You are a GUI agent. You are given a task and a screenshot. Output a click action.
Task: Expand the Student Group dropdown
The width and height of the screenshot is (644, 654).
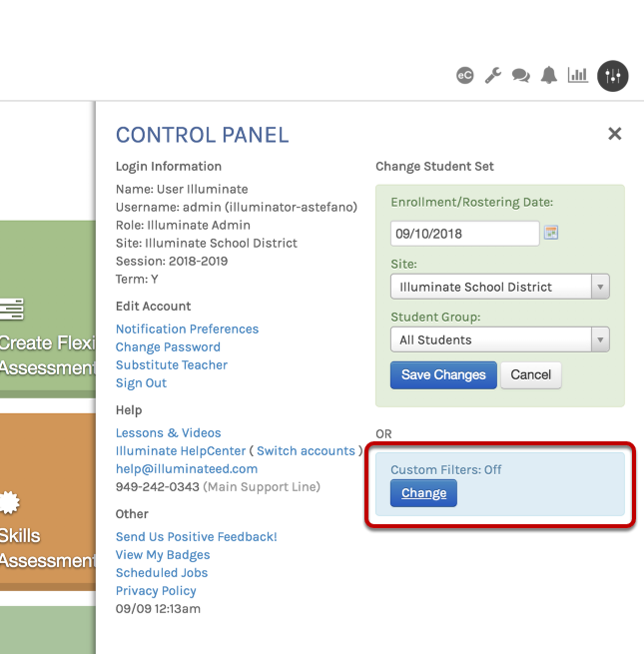click(x=499, y=339)
